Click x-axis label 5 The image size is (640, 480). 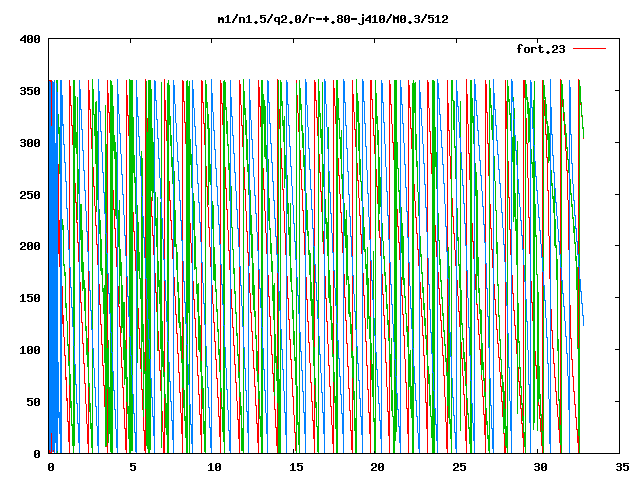(133, 467)
